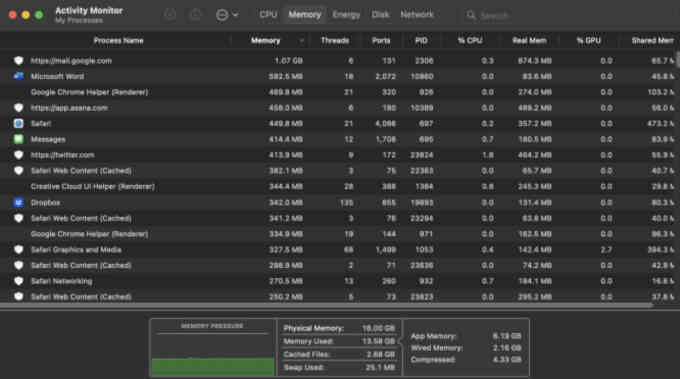680x379 pixels.
Task: Select the Dropbox process name
Action: (45, 203)
